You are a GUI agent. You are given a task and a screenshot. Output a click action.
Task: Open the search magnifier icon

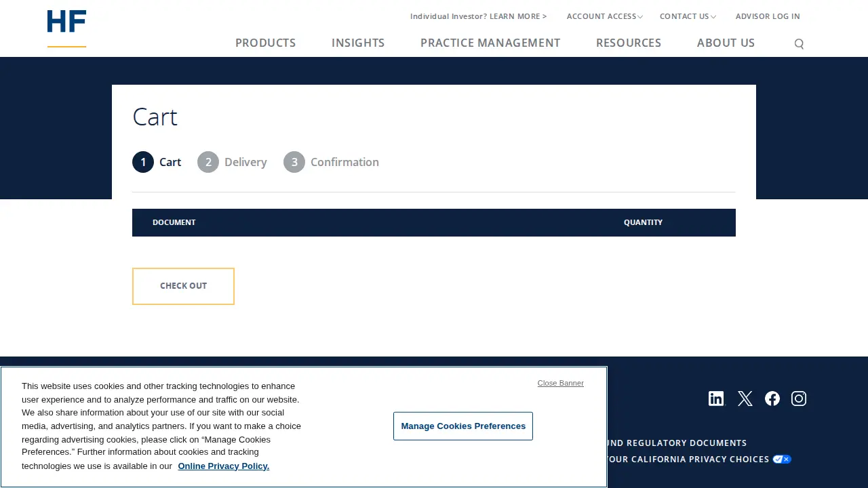tap(799, 44)
